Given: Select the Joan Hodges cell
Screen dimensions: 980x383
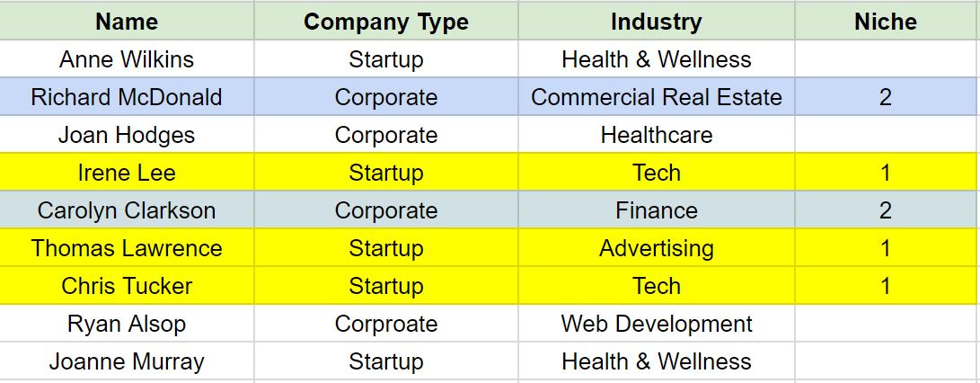Looking at the screenshot, I should [127, 135].
